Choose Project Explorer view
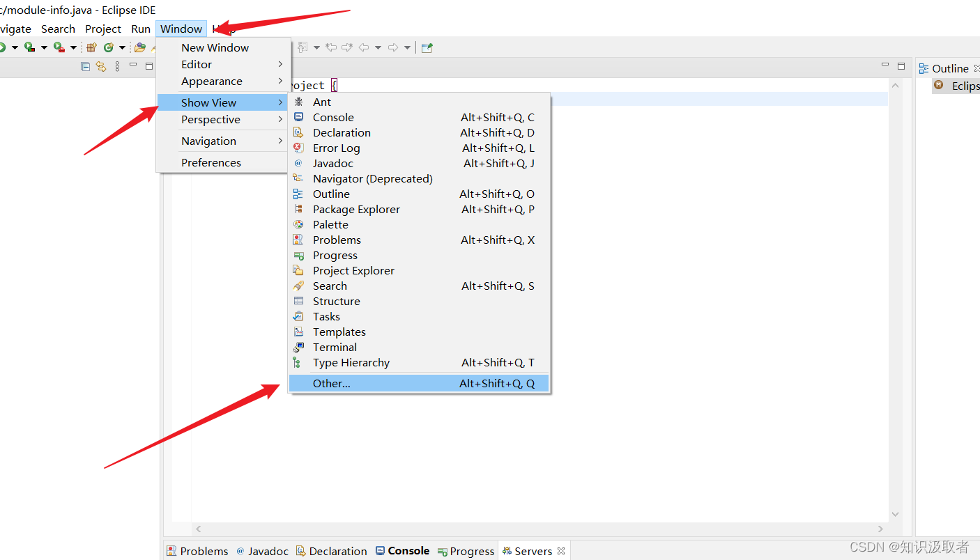The image size is (980, 560). [x=419, y=270]
